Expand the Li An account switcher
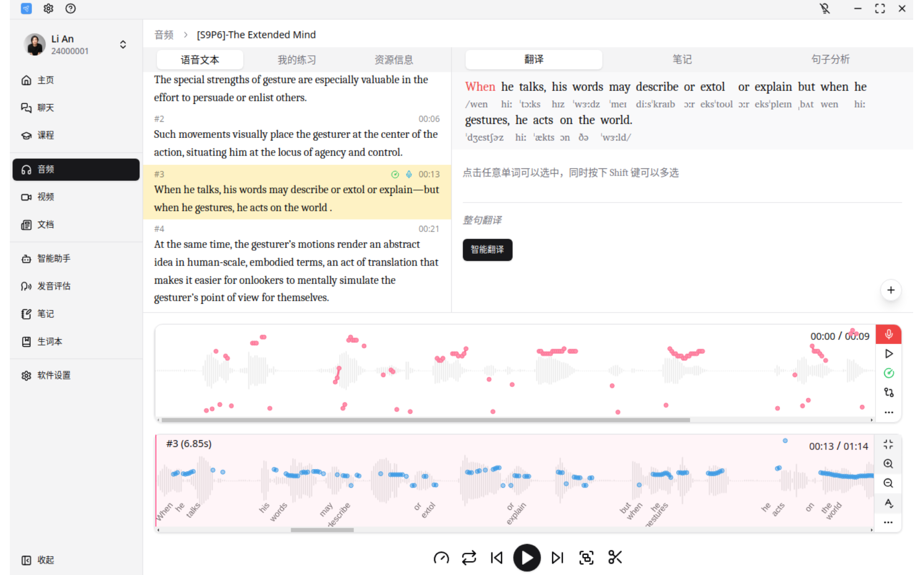The height and width of the screenshot is (575, 924). pyautogui.click(x=123, y=44)
